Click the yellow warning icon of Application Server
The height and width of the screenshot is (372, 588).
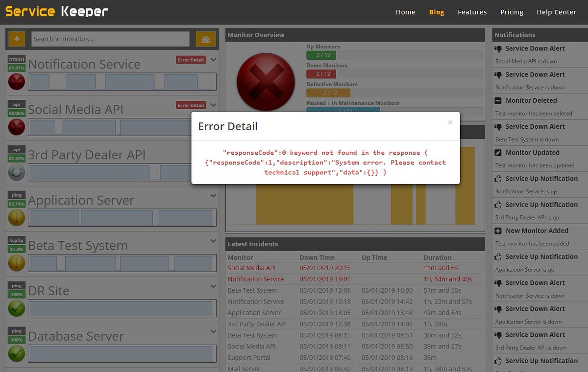17,217
